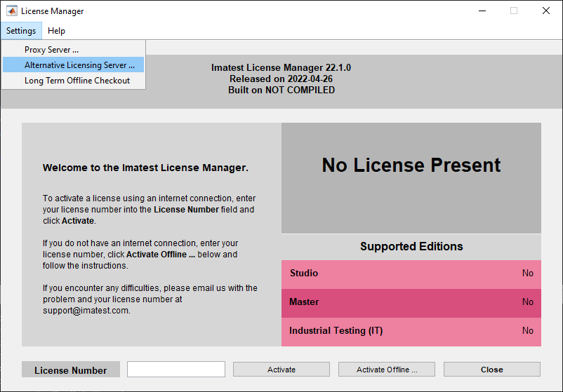Image resolution: width=563 pixels, height=392 pixels.
Task: Click the License Number input field
Action: pyautogui.click(x=176, y=369)
